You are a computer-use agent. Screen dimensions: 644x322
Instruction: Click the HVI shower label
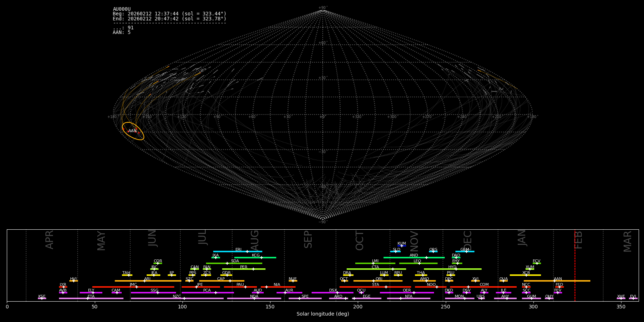click(x=73, y=279)
